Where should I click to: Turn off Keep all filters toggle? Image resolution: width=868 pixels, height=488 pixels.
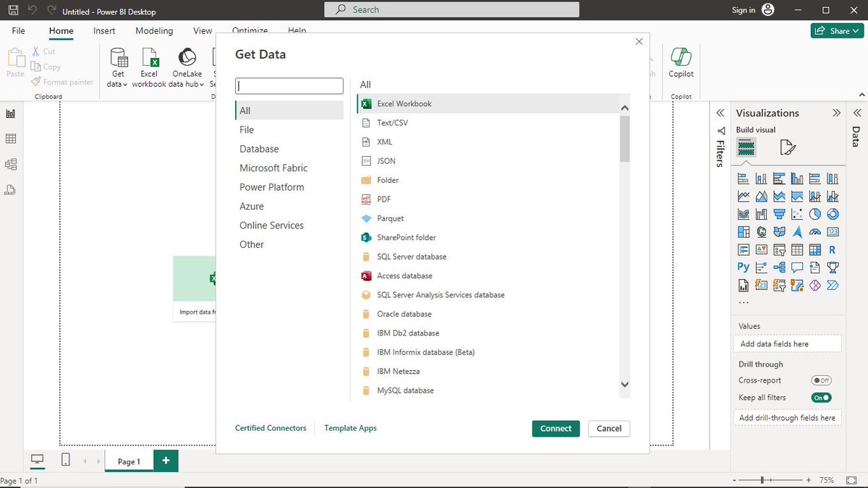point(821,398)
